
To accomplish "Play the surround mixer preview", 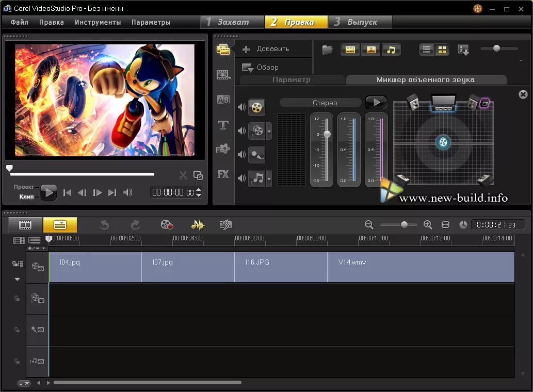I will tap(376, 103).
